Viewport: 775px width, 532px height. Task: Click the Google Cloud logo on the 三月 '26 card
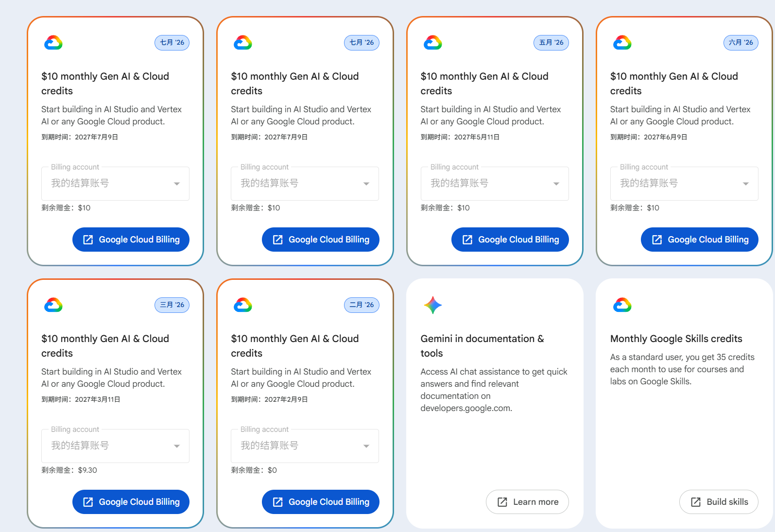point(53,305)
